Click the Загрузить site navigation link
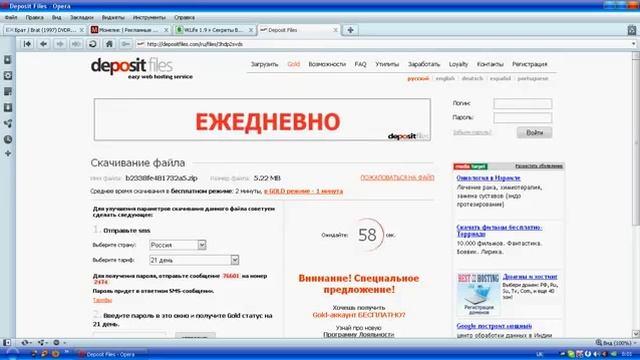 (x=264, y=64)
